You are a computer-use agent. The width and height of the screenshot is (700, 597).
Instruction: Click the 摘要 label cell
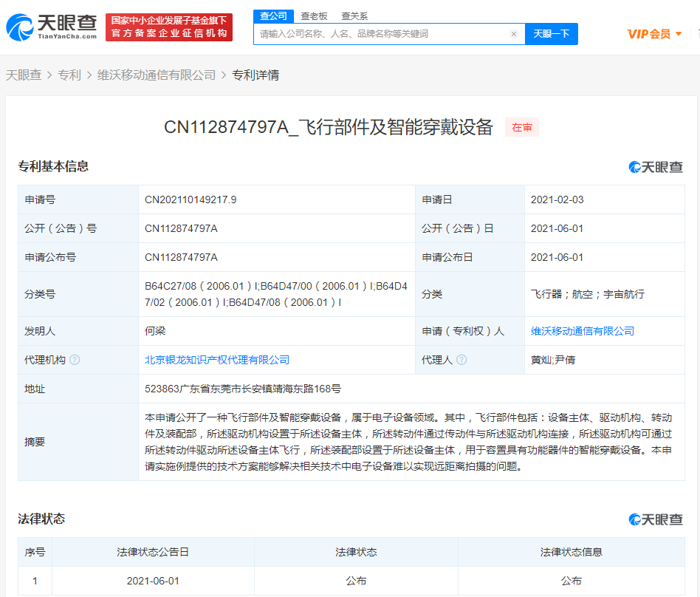(78, 442)
